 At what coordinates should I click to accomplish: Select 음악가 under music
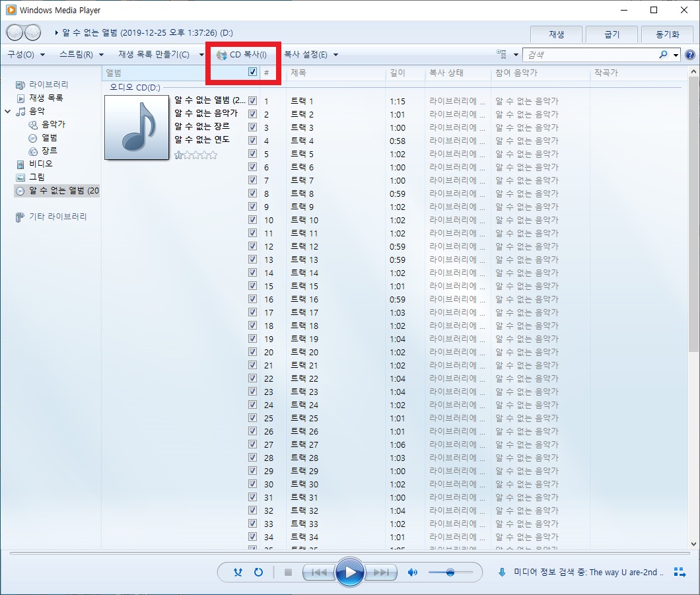53,124
